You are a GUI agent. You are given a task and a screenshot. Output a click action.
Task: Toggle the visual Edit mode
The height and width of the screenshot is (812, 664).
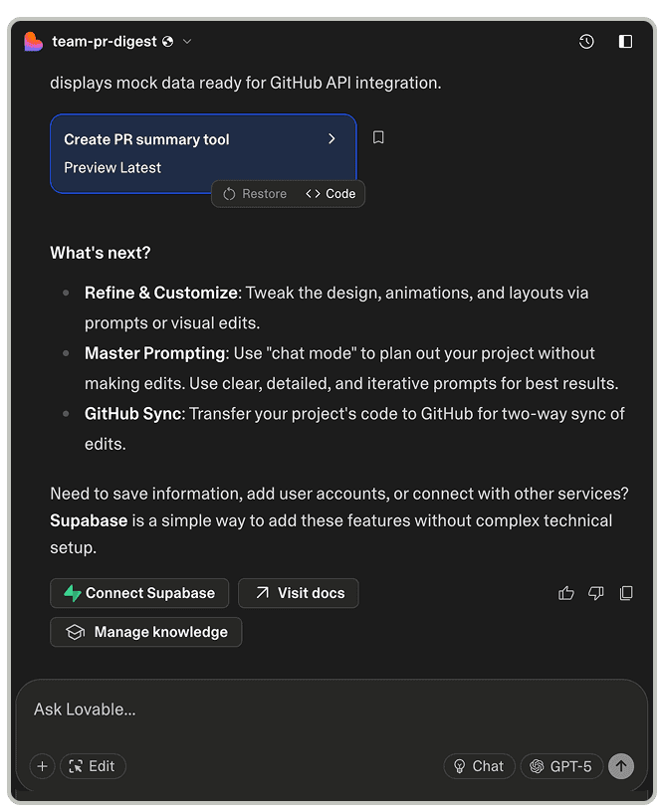(x=93, y=766)
